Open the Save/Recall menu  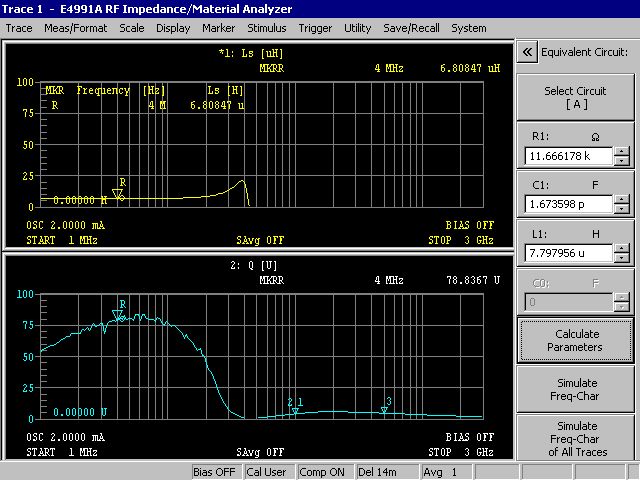coord(410,28)
